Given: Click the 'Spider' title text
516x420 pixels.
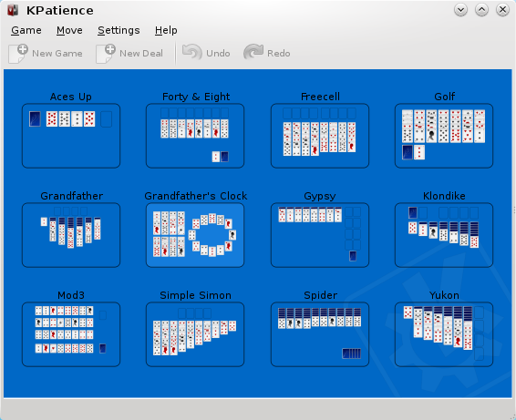Looking at the screenshot, I should pos(321,295).
